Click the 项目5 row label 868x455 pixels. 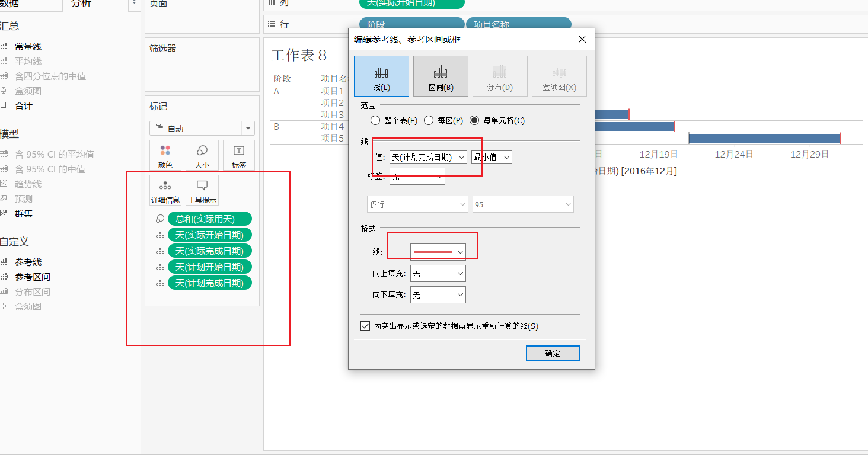point(333,138)
